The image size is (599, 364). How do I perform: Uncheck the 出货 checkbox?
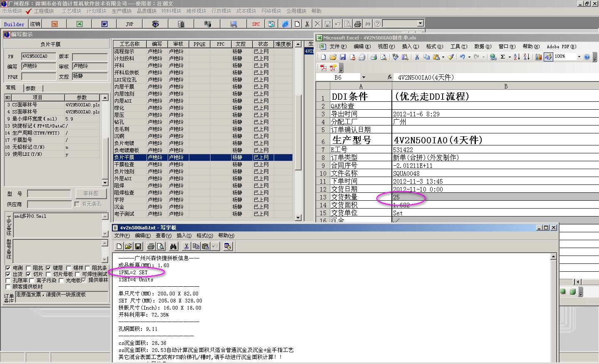[x=8, y=274]
